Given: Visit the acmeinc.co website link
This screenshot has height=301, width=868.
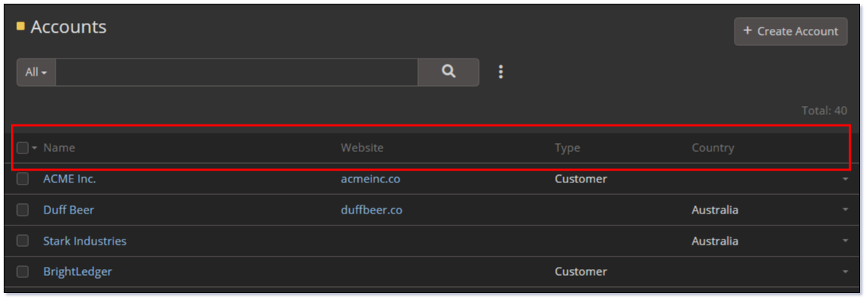Looking at the screenshot, I should click(371, 179).
